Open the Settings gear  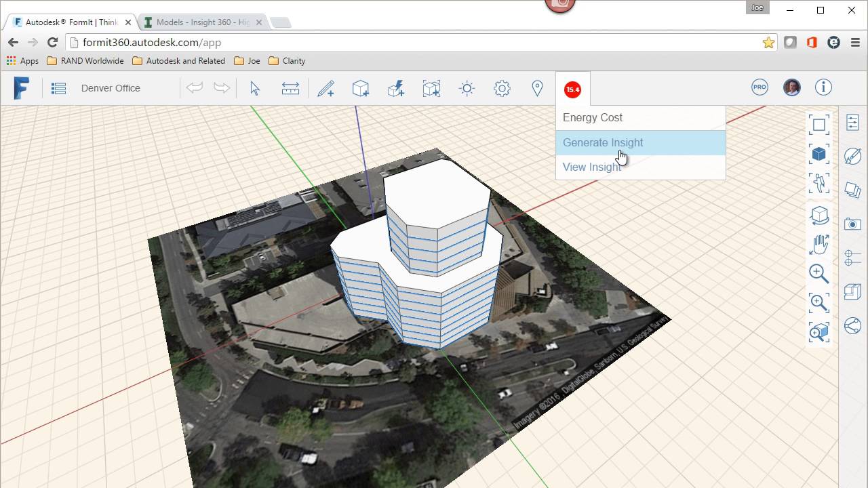point(502,88)
